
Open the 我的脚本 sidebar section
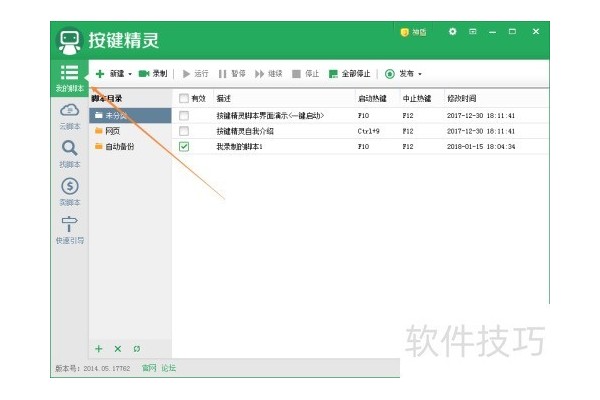69,78
